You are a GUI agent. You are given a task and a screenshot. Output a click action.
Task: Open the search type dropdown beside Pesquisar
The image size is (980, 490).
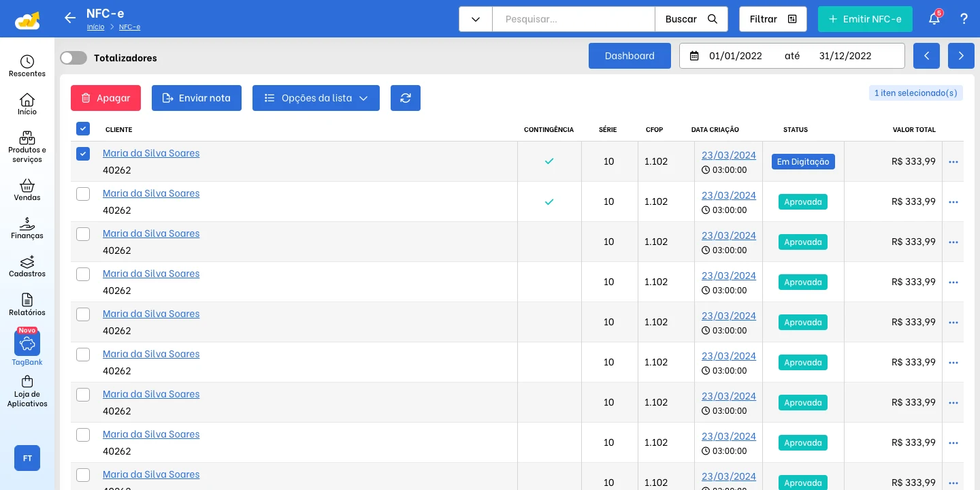point(476,19)
